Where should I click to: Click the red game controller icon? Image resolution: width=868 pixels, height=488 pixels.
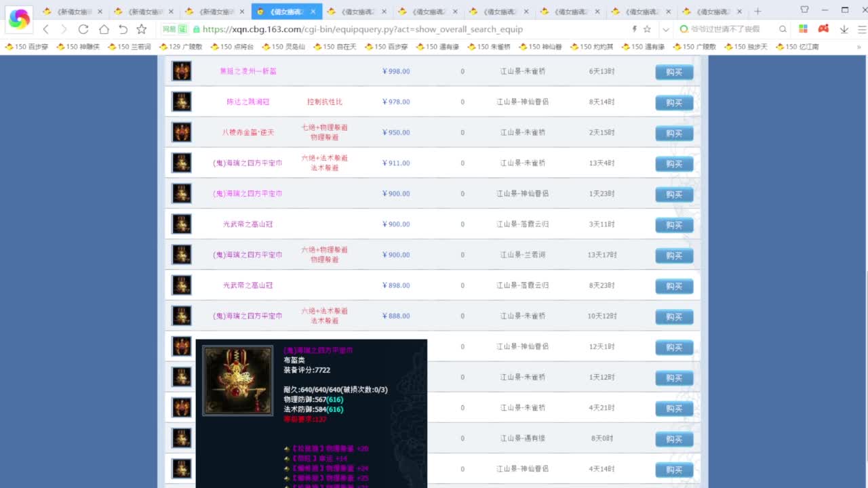click(823, 29)
